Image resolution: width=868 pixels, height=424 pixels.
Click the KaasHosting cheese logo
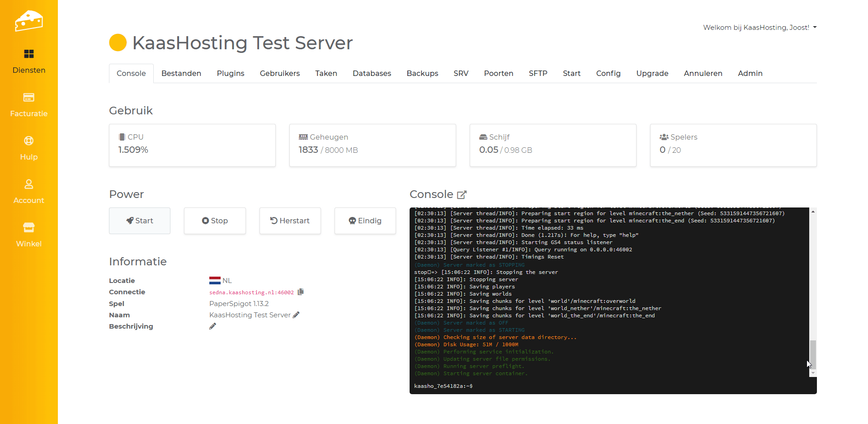[x=28, y=21]
